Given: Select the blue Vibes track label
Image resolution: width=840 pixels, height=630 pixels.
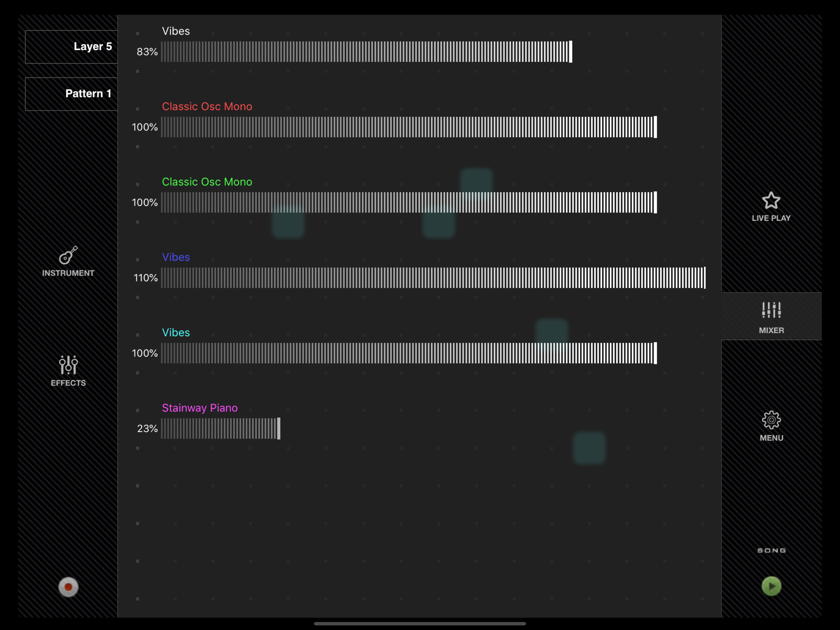Looking at the screenshot, I should 176,257.
